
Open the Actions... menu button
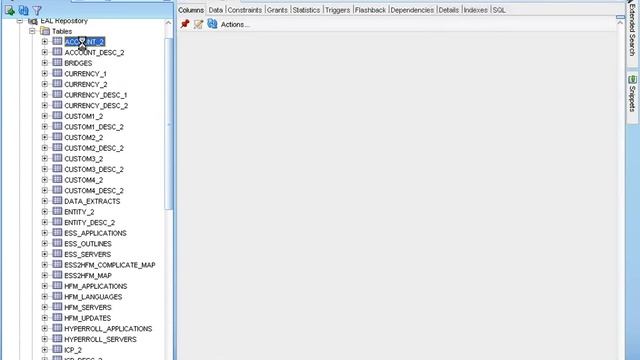[235, 24]
